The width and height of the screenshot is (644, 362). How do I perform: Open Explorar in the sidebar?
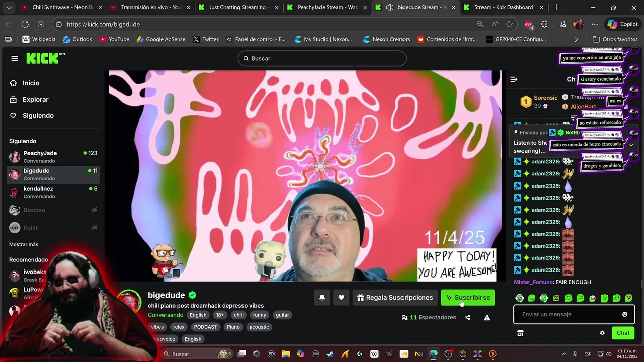point(35,100)
